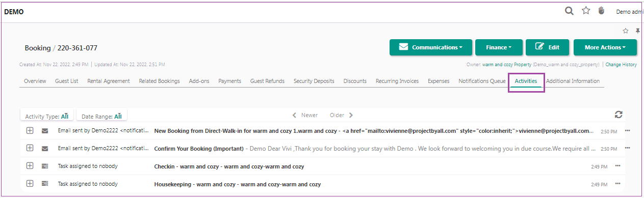Switch to the Payments tab
The width and height of the screenshot is (644, 198).
click(229, 81)
